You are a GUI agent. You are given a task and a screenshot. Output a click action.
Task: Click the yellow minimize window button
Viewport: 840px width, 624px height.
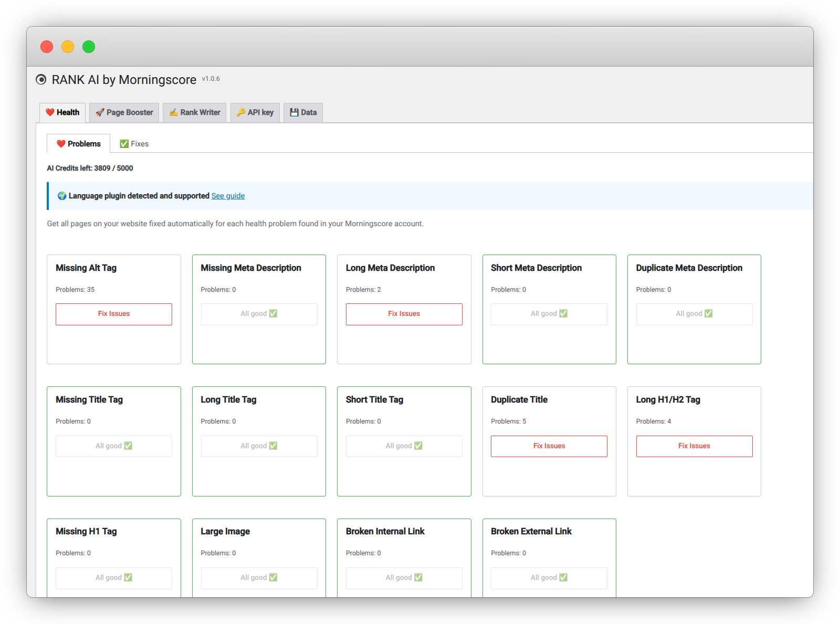[68, 47]
